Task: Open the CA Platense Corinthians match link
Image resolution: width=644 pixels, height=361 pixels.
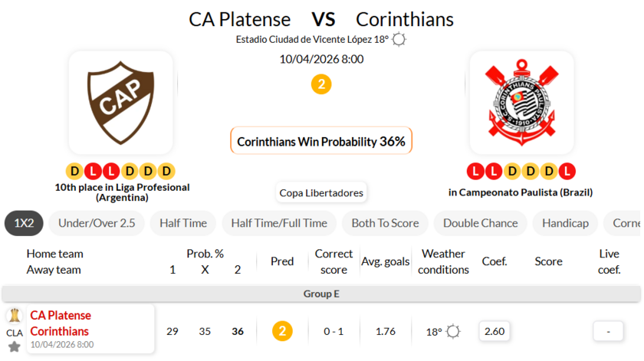Action: tap(60, 323)
